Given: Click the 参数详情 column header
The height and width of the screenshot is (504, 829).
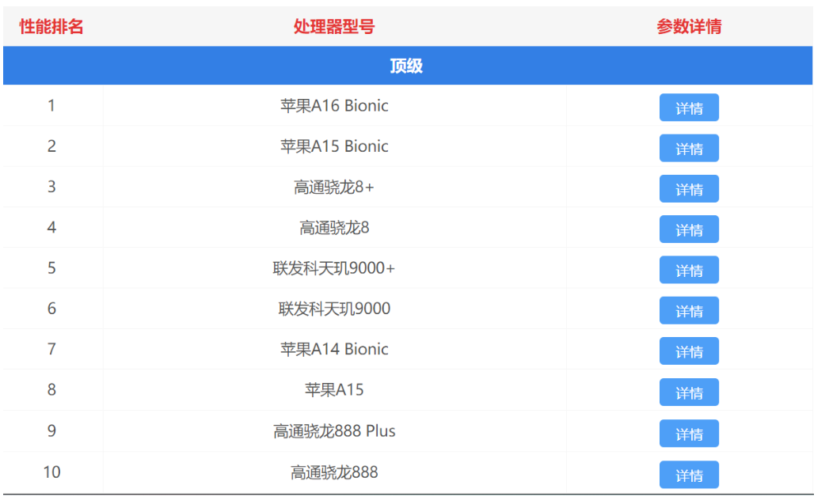Looking at the screenshot, I should click(x=688, y=27).
